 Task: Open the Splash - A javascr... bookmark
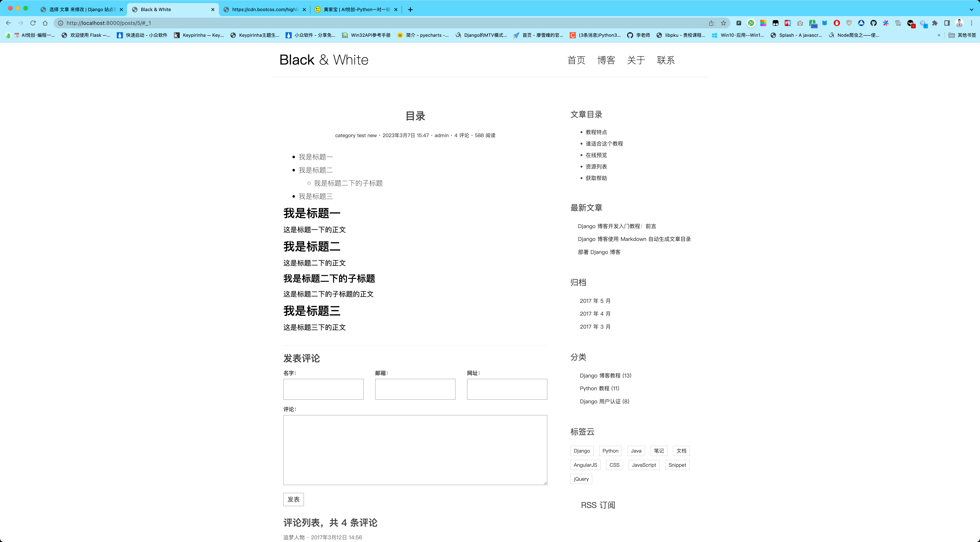(796, 35)
